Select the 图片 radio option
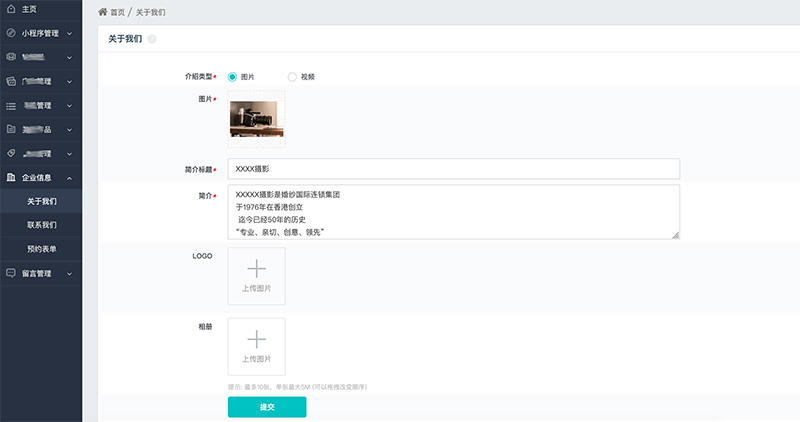This screenshot has height=422, width=800. pos(233,76)
